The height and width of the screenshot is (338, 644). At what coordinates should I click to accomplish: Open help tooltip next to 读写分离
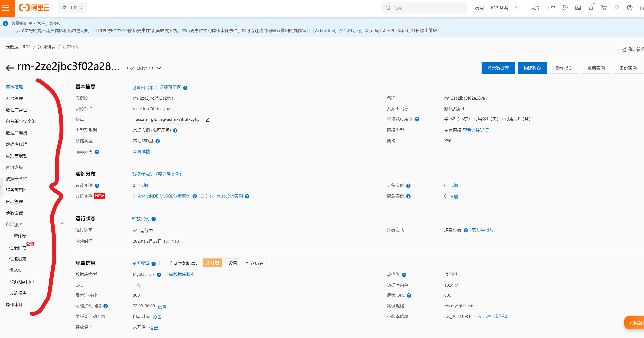[97, 152]
